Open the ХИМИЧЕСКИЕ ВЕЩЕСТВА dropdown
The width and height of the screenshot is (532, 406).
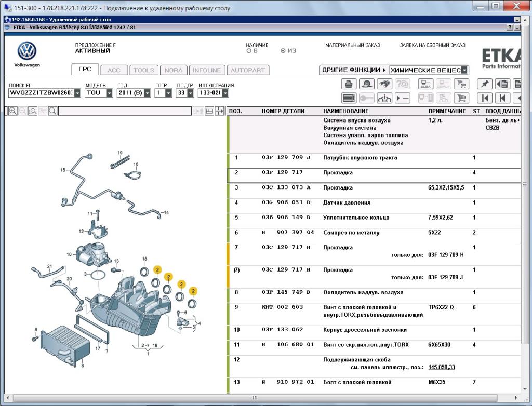pos(464,70)
